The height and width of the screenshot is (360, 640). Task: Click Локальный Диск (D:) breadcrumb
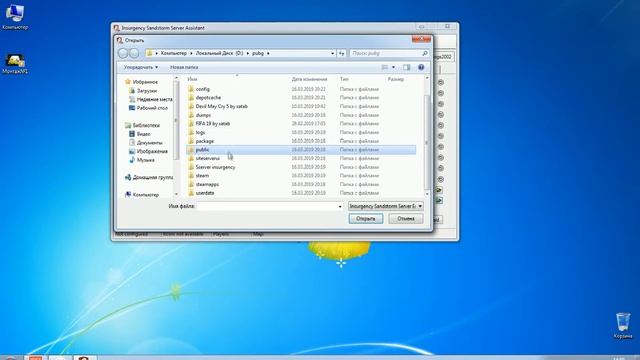click(219, 53)
